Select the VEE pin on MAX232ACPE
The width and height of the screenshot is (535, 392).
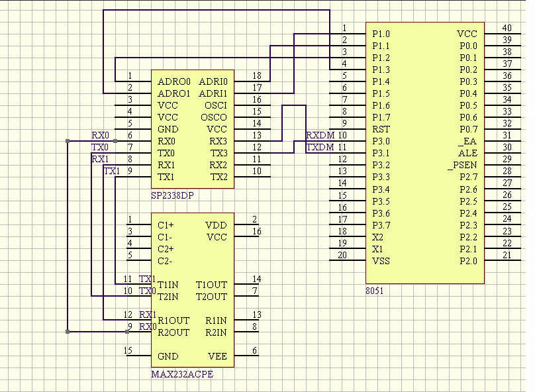point(217,356)
